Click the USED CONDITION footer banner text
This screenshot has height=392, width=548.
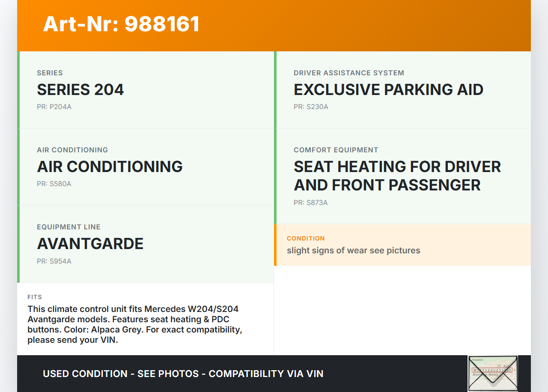coord(183,374)
